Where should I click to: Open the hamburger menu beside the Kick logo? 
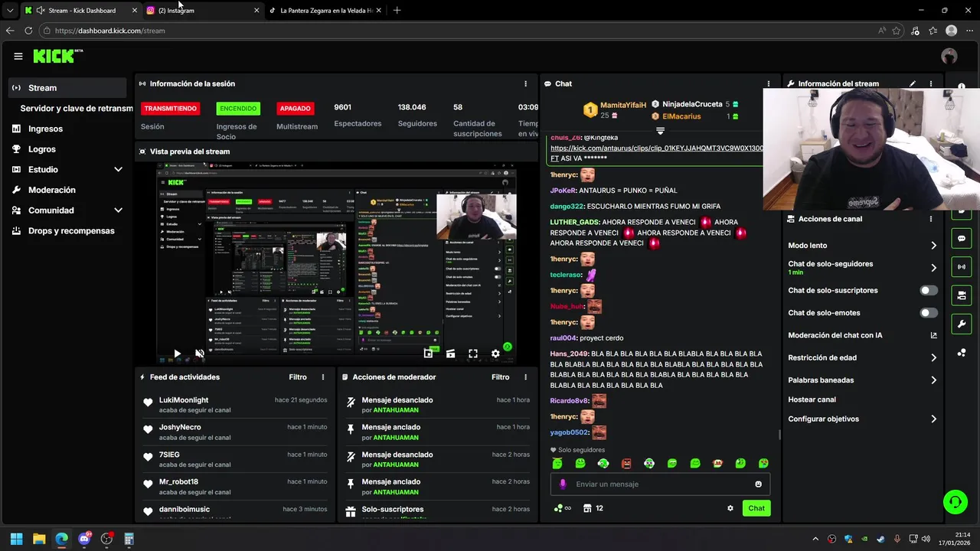(18, 56)
